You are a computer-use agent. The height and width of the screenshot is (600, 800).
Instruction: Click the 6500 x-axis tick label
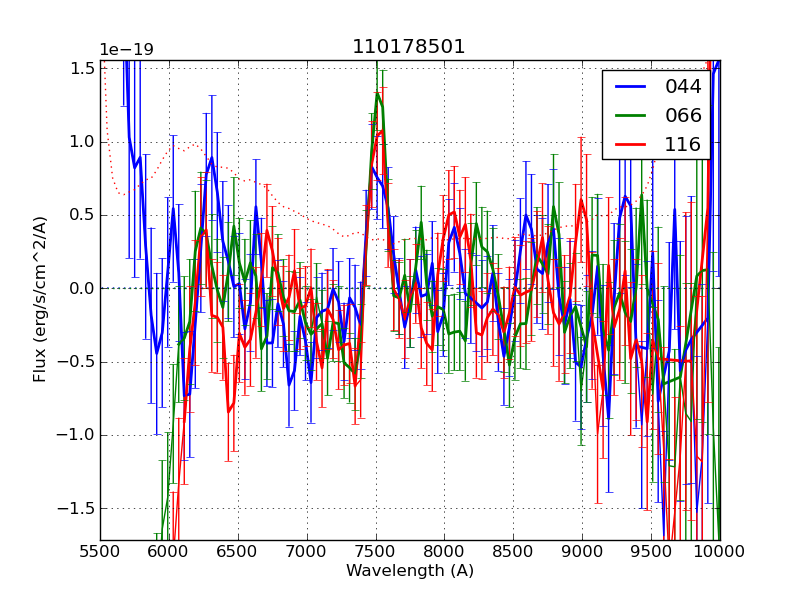coord(238,551)
